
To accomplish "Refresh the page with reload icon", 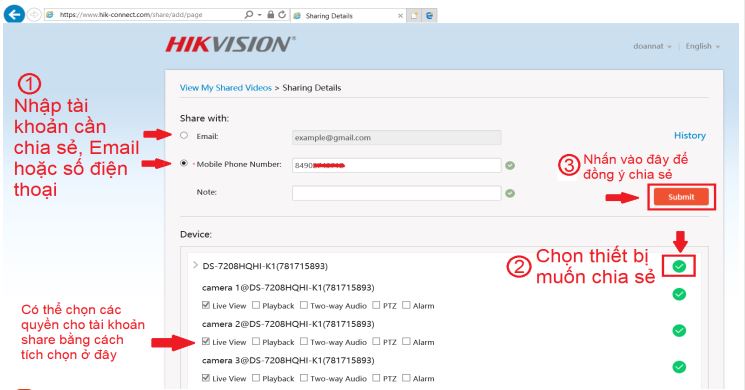I will tap(282, 15).
